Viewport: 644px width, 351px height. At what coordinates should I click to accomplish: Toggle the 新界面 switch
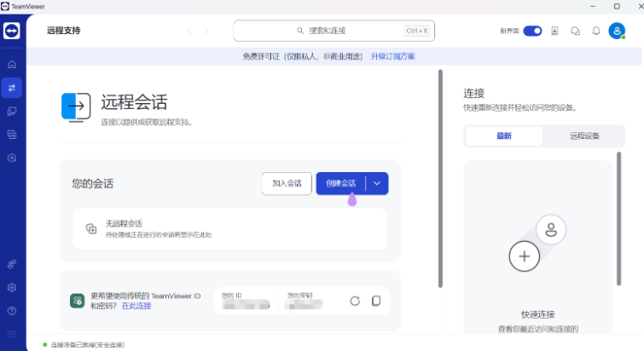[x=532, y=31]
